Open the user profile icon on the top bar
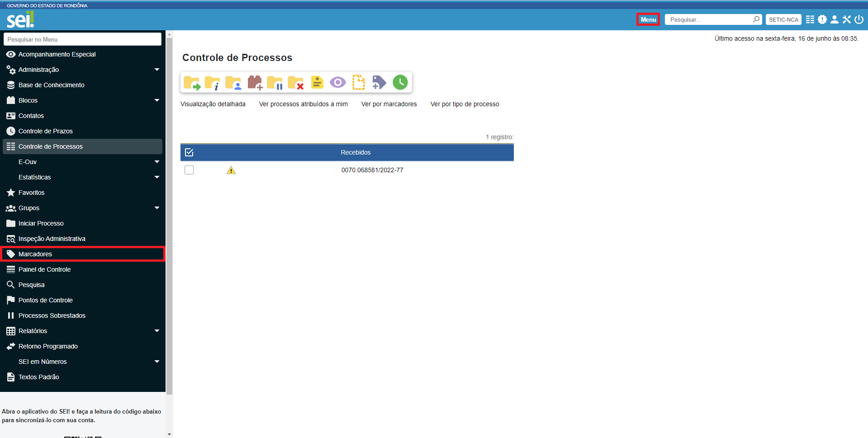Screen dimensions: 868x438 pos(835,19)
